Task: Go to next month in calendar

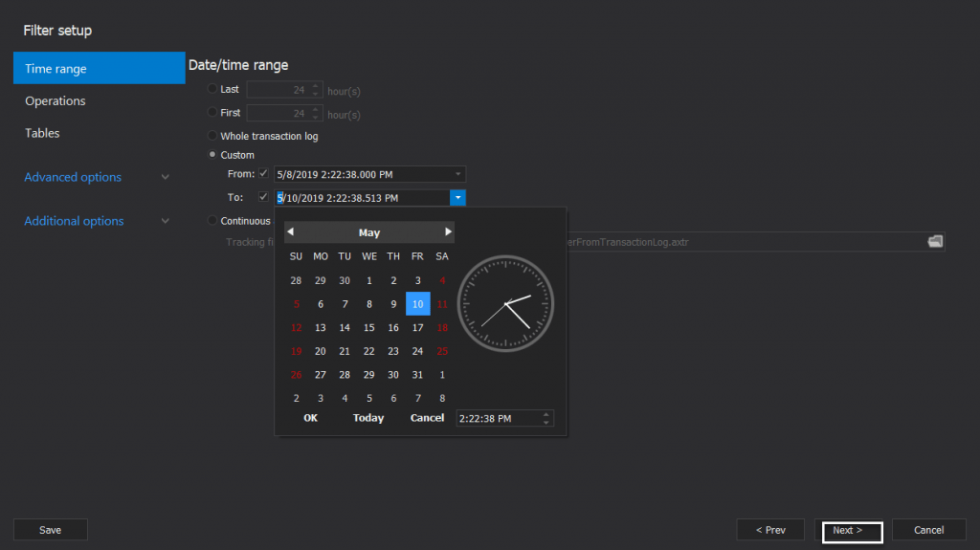Action: pos(448,231)
